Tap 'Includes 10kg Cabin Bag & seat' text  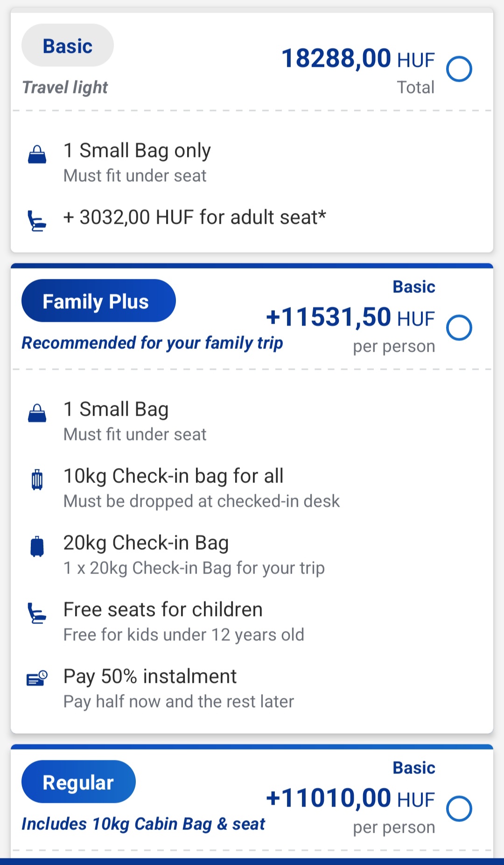click(x=143, y=824)
